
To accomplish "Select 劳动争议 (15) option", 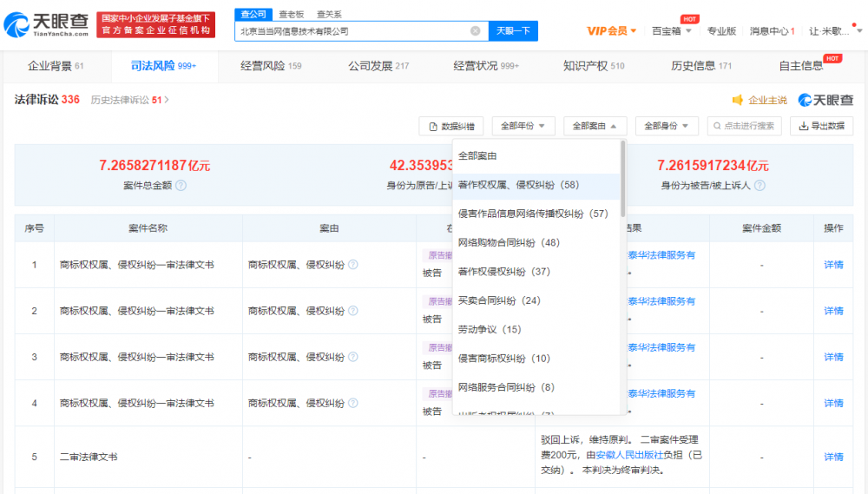I will (x=536, y=330).
